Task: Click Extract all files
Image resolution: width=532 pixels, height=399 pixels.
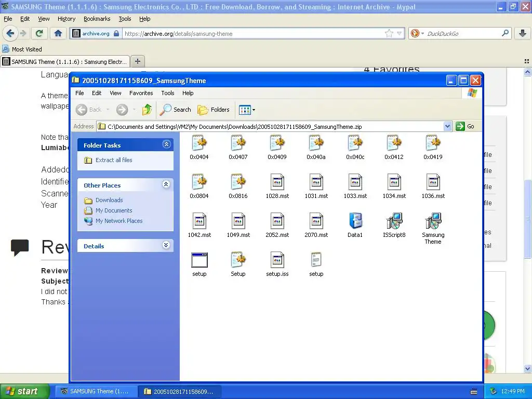Action: 114,160
